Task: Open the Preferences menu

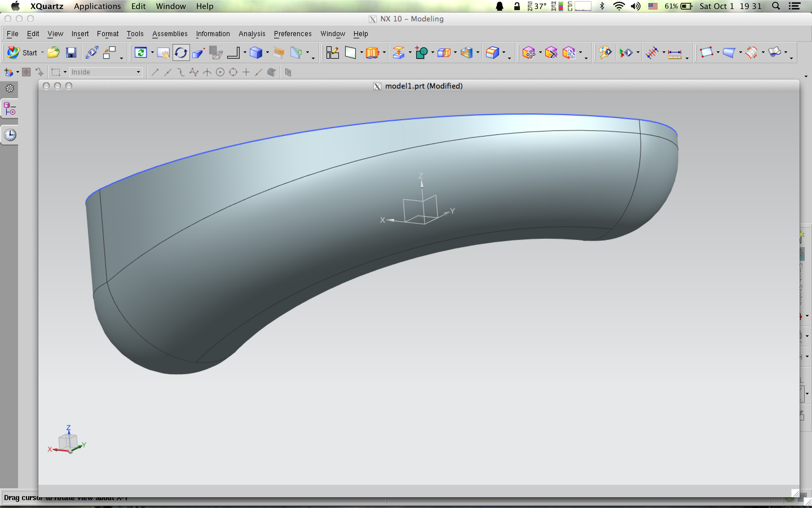Action: tap(293, 34)
